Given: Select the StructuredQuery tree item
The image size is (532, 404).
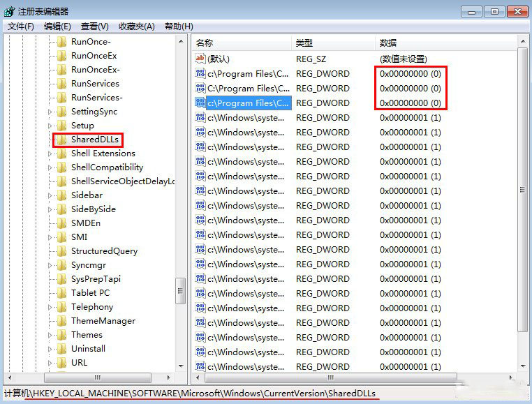Looking at the screenshot, I should [104, 251].
